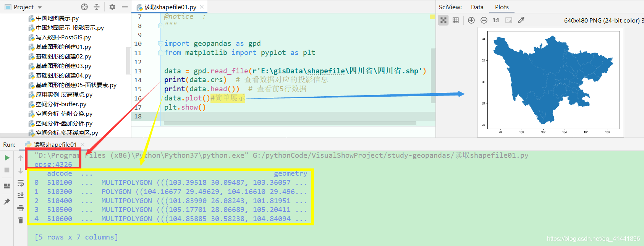Image resolution: width=644 pixels, height=246 pixels.
Task: Click the fit/actual size plot icon
Action: [443, 20]
